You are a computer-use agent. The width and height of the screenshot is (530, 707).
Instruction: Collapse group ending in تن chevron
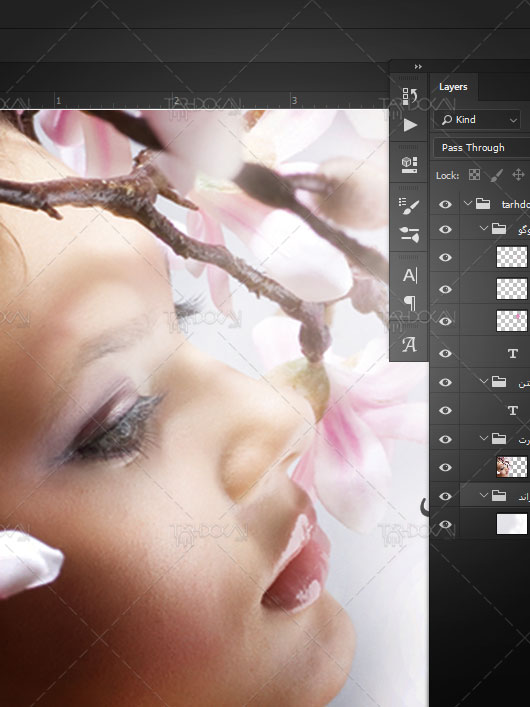484,381
